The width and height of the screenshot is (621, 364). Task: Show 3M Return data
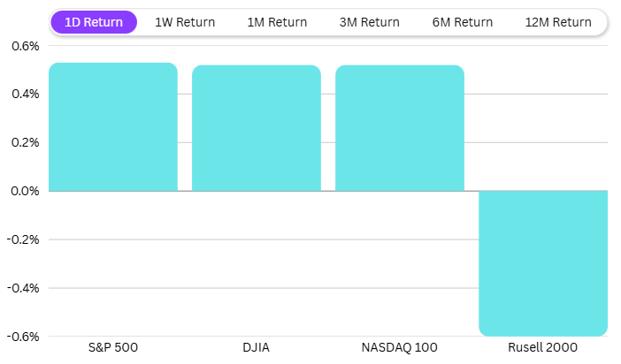point(369,22)
